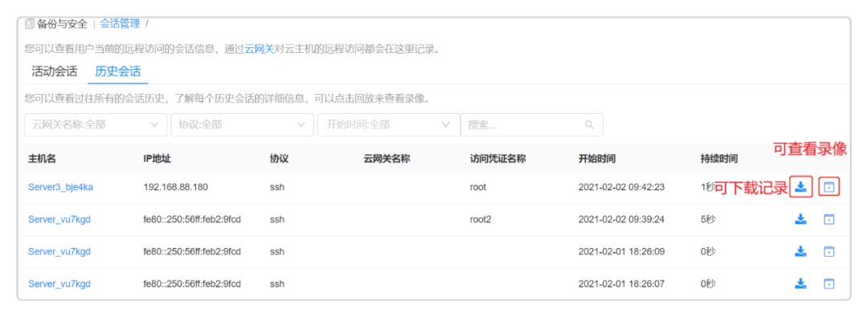This screenshot has width=868, height=317.
Task: Click the 备份与安全 breadcrumb icon
Action: click(x=30, y=24)
